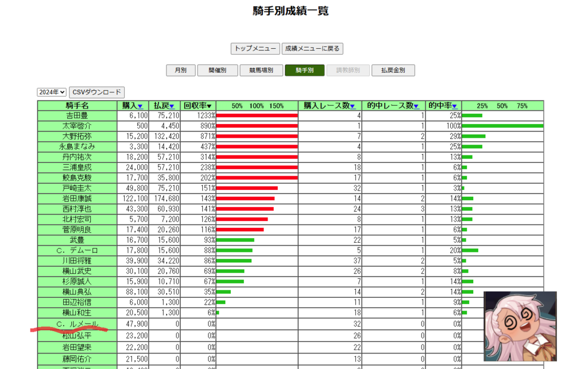This screenshot has height=369, width=588.
Task: Open the 払戻金別 tab
Action: (393, 71)
